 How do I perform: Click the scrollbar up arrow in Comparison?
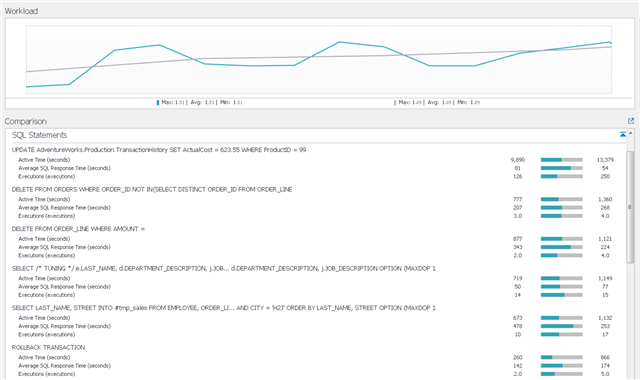click(630, 133)
